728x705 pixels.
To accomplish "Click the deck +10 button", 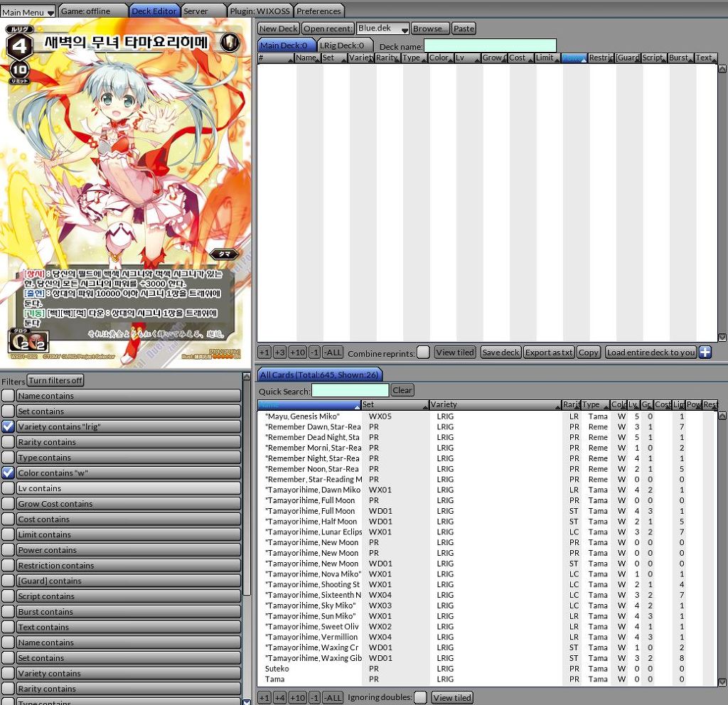I will coord(297,352).
